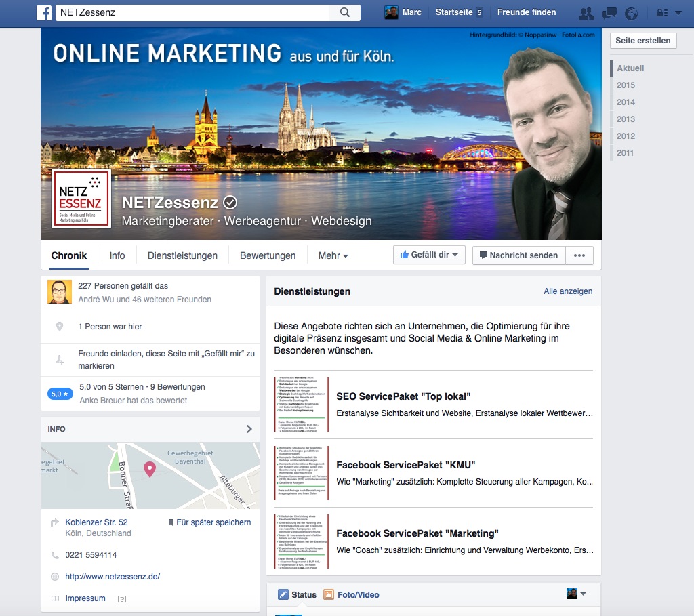This screenshot has width=694, height=616.
Task: Toggle the Gefällt dir like button
Action: coord(429,255)
